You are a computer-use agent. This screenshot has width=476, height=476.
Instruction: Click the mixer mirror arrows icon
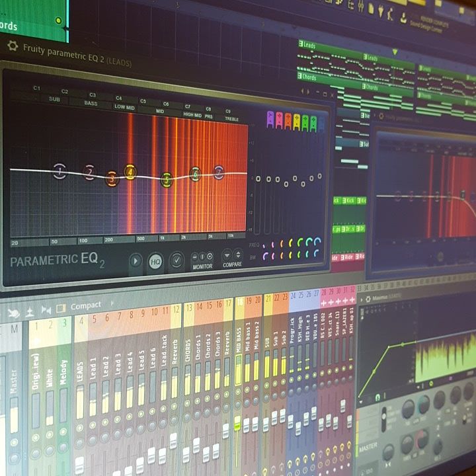46,309
